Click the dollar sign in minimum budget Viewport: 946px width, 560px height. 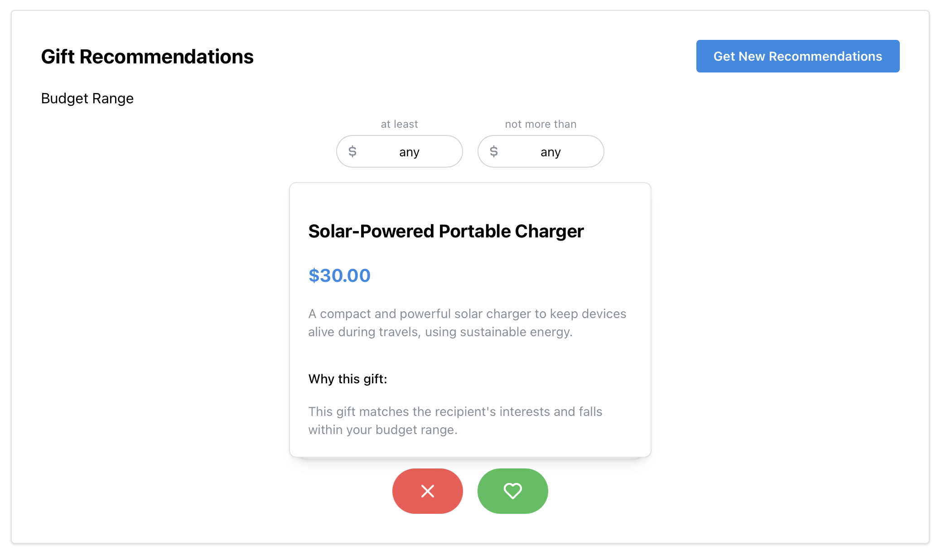tap(352, 151)
